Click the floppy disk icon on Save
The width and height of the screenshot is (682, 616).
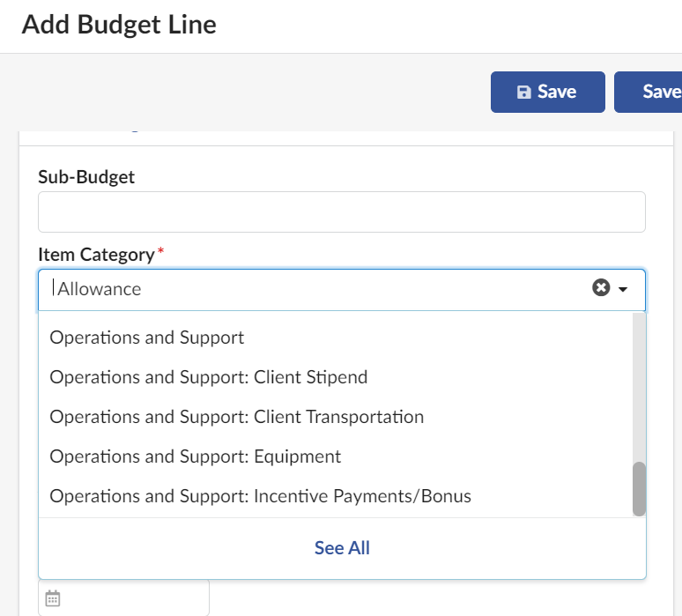[524, 93]
